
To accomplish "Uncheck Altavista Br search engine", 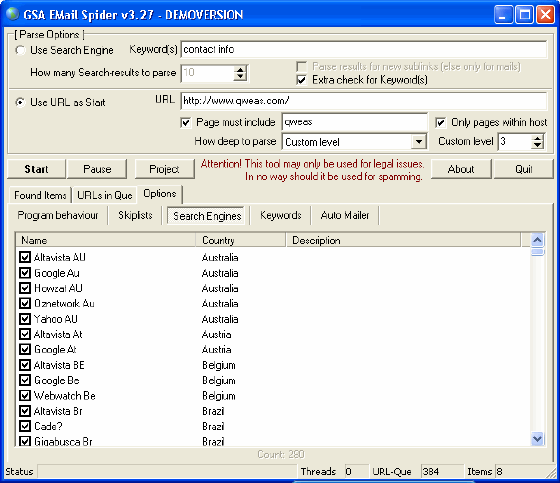I will tap(25, 411).
